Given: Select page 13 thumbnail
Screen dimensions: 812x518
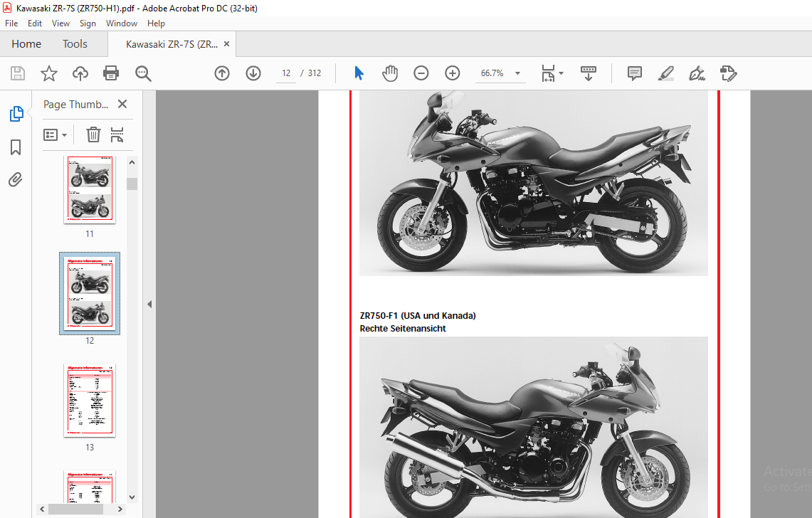Looking at the screenshot, I should (90, 401).
